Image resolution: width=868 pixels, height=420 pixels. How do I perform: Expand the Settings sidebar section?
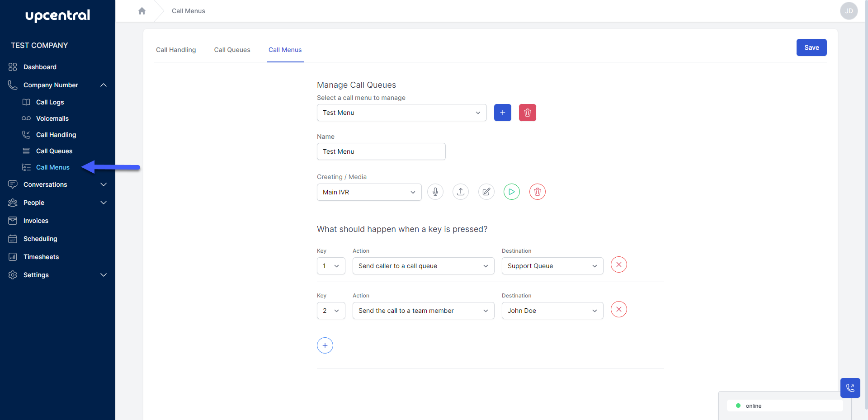tap(103, 275)
